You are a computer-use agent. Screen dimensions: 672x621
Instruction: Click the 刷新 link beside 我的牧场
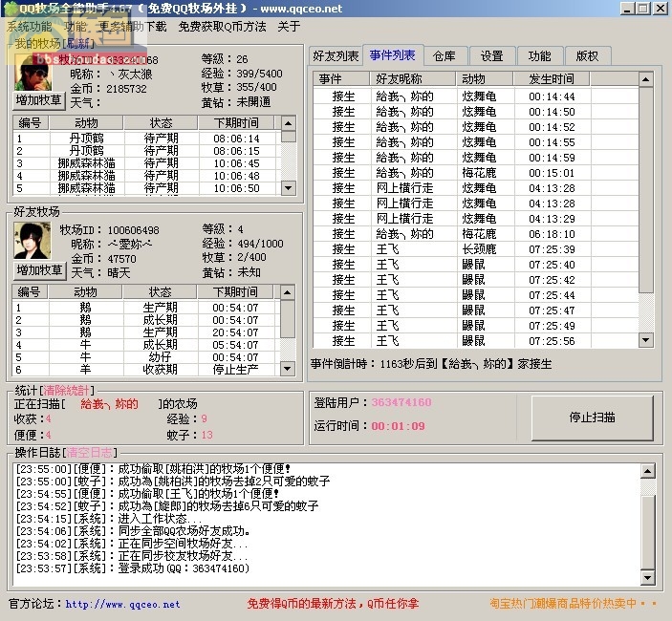click(x=78, y=43)
